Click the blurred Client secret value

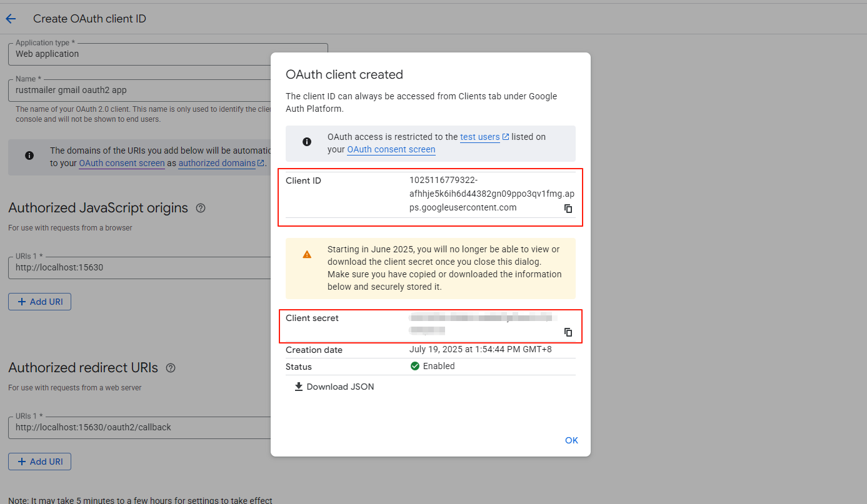(x=481, y=324)
